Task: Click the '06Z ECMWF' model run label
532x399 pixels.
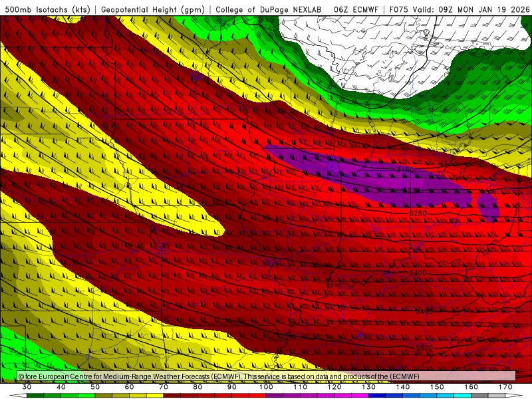Action: 356,9
